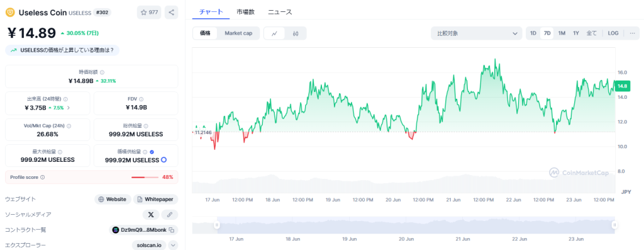
Task: Open the Whitepaper link
Action: click(156, 200)
